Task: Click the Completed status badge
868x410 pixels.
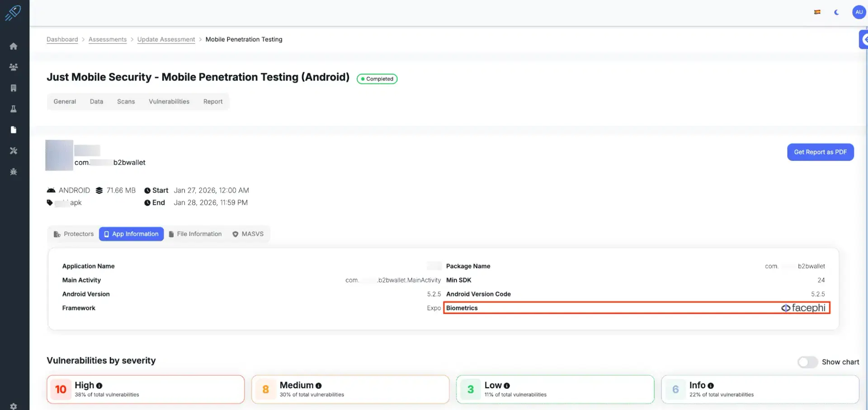Action: tap(377, 79)
